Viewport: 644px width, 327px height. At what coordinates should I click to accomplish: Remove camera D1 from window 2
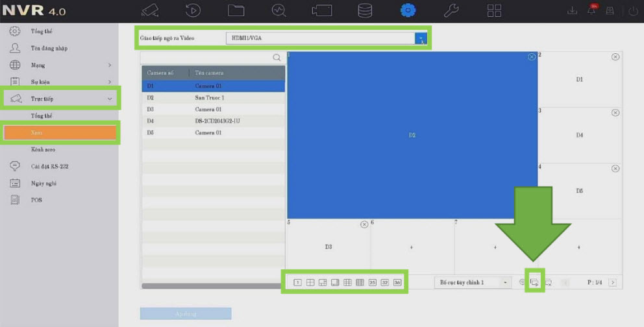pyautogui.click(x=615, y=57)
